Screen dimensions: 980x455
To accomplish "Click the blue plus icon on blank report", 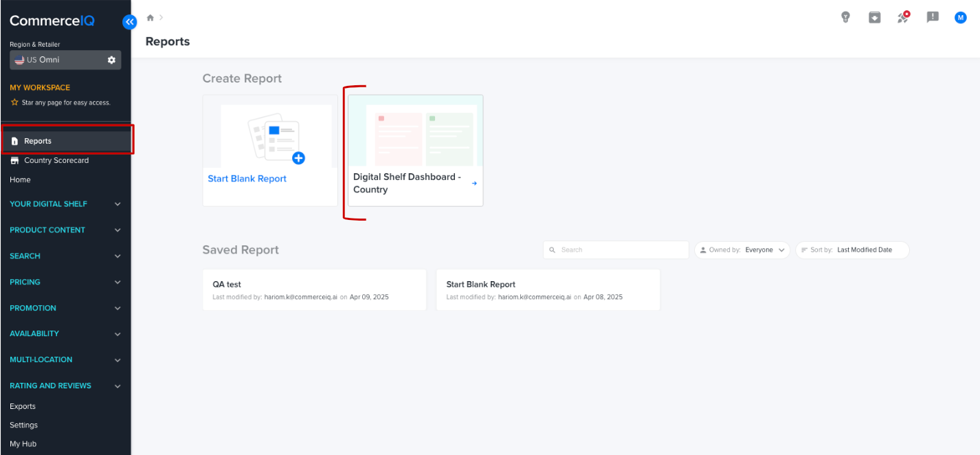I will click(x=298, y=158).
